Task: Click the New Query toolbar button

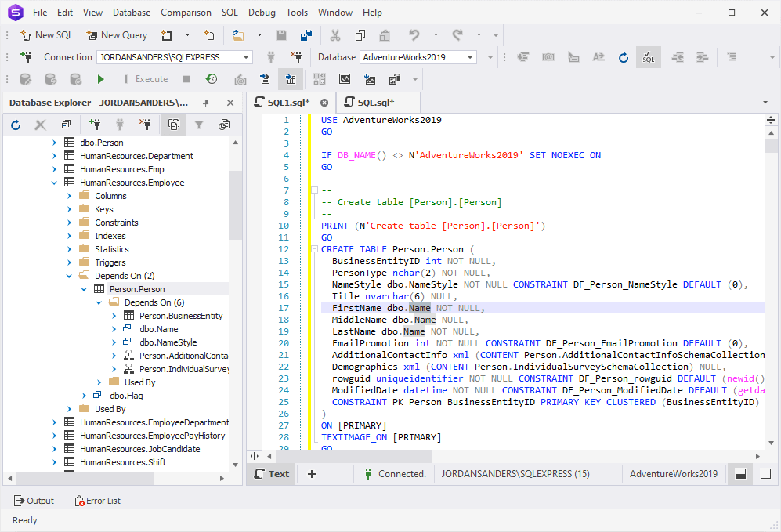Action: pos(117,35)
